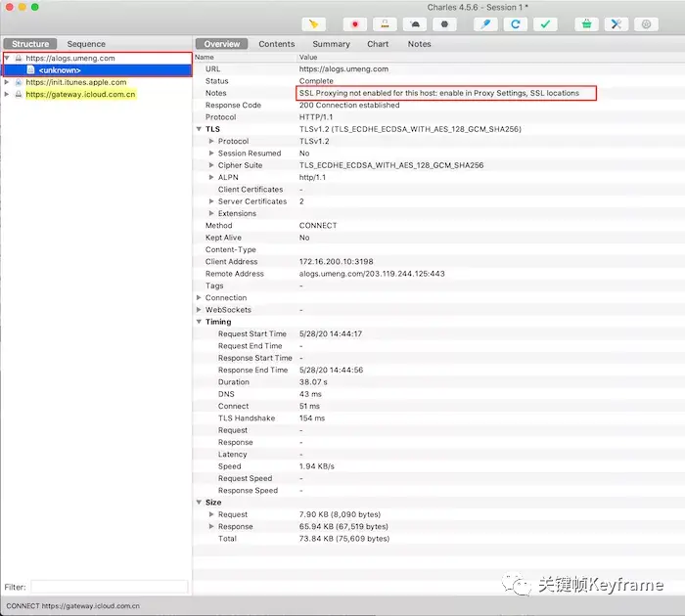Switch to the Structure view
This screenshot has width=685, height=616.
pyautogui.click(x=30, y=44)
